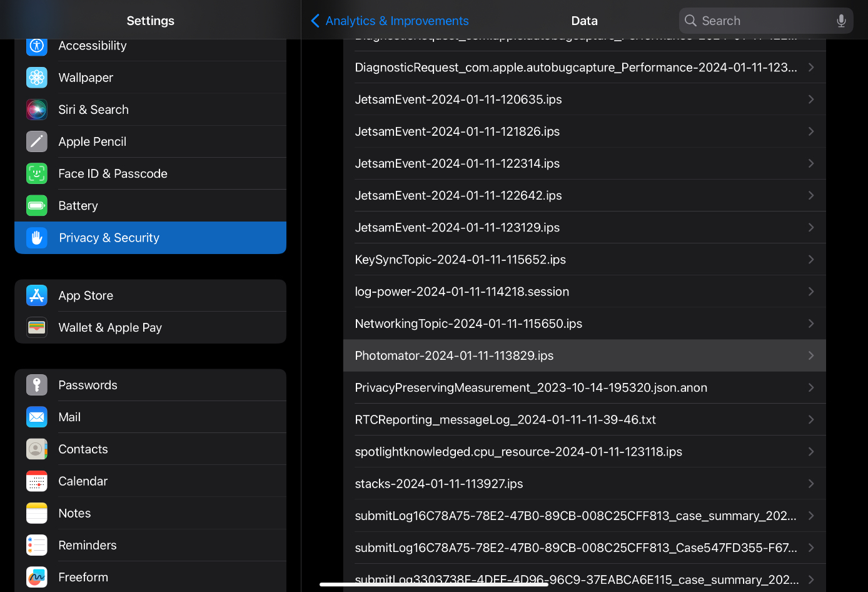Go back to Analytics & Improvements
868x592 pixels.
tap(389, 20)
